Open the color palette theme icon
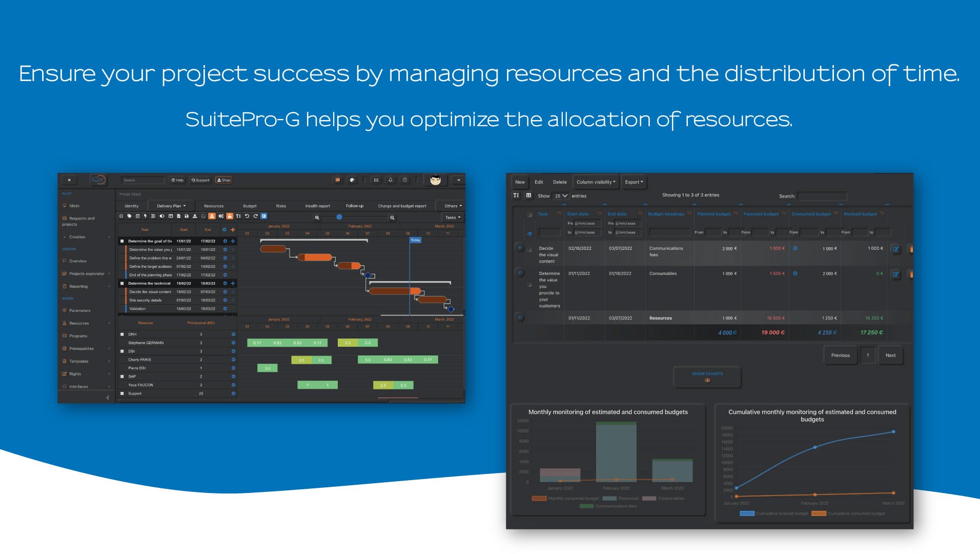980x554 pixels. coord(352,180)
